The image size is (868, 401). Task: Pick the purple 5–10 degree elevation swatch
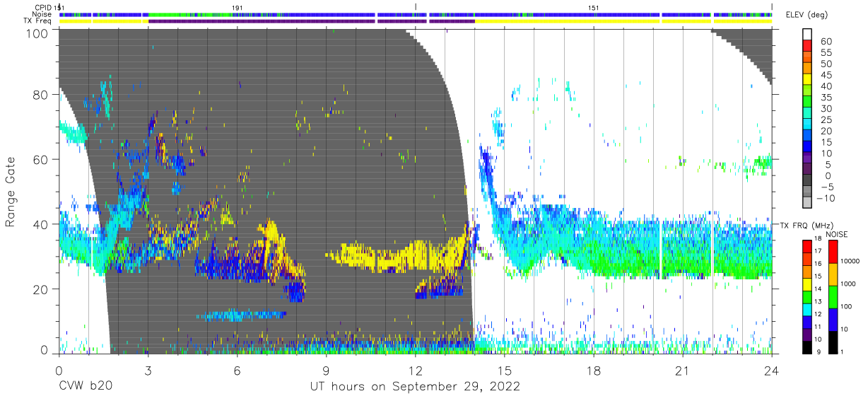pos(807,158)
